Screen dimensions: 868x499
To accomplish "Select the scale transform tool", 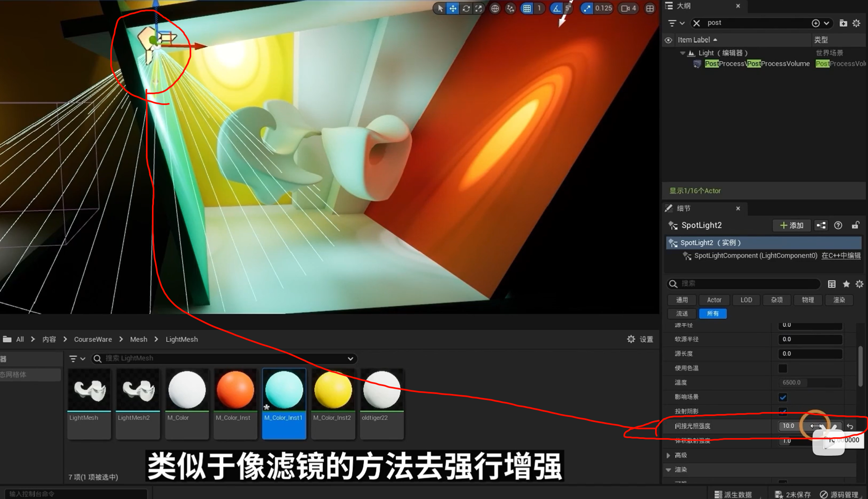I will click(x=479, y=8).
